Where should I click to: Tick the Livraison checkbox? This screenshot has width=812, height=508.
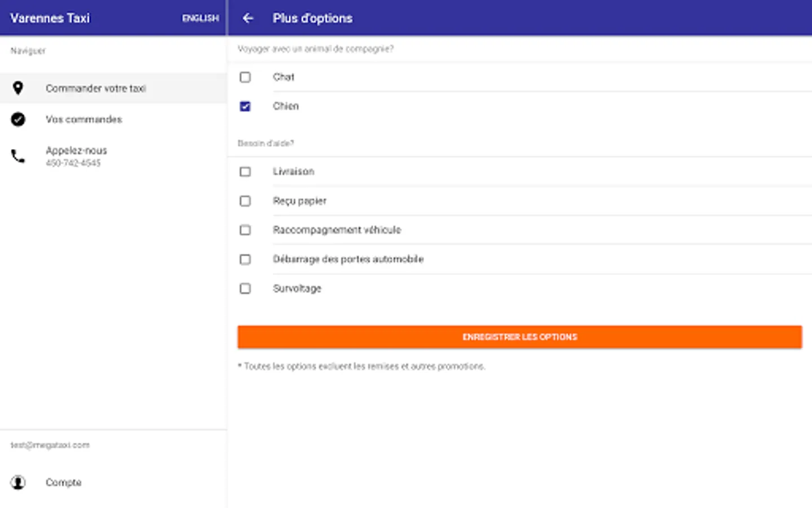(x=245, y=172)
